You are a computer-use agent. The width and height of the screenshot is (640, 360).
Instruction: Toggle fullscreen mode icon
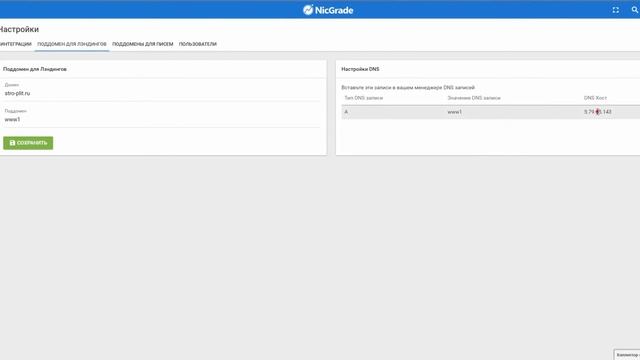616,10
